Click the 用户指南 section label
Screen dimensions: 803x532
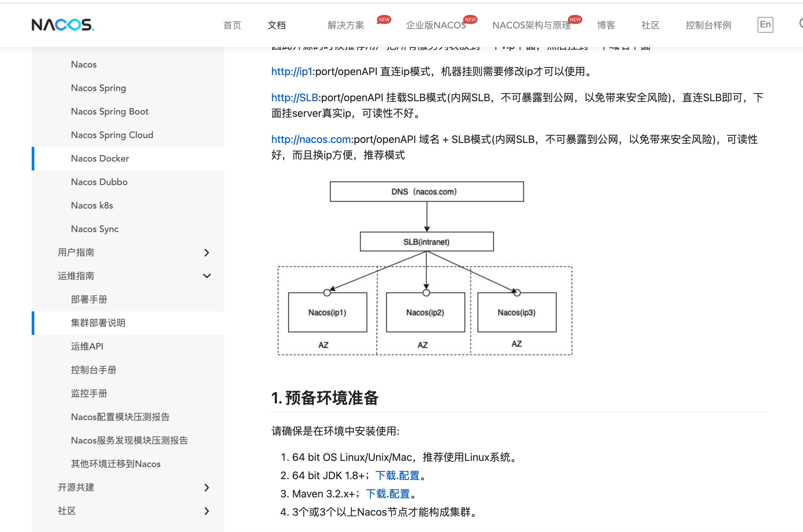(76, 252)
